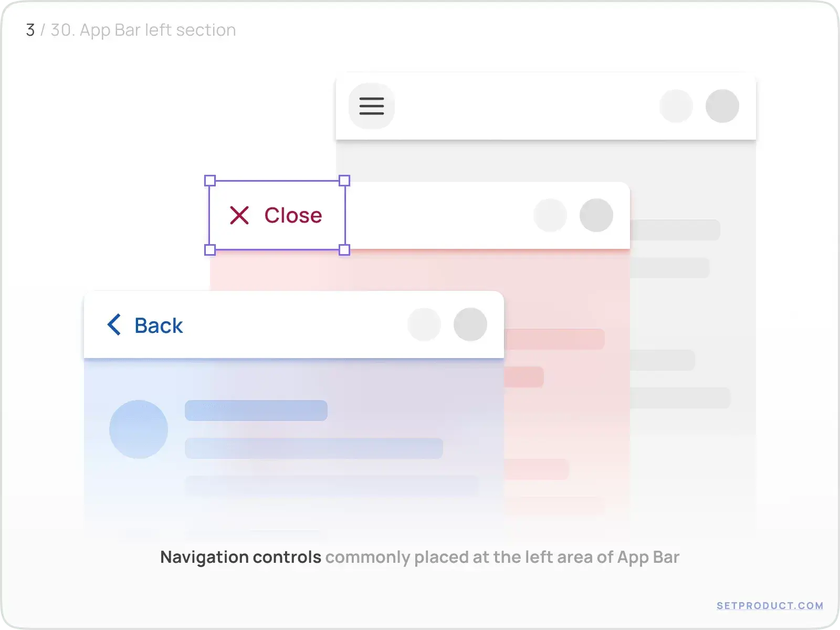The height and width of the screenshot is (630, 840).
Task: Click the darker circle in the Back app bar
Action: [470, 324]
